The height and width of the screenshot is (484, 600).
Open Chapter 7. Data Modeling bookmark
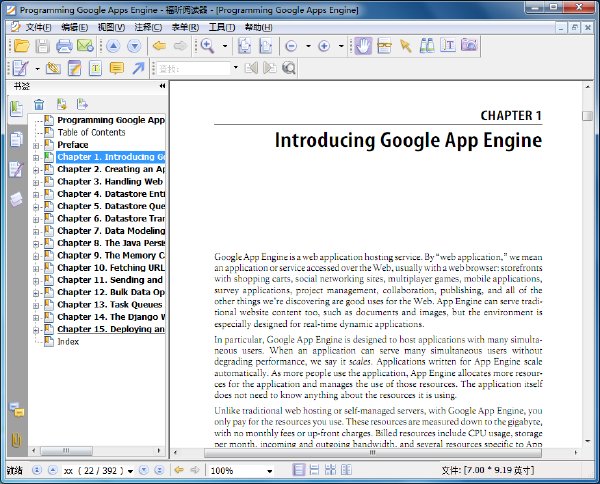click(111, 231)
